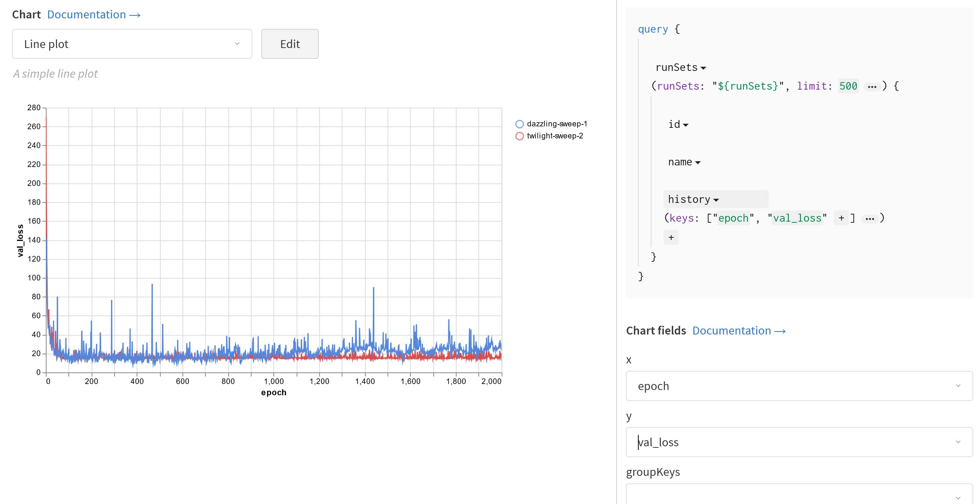Open the y-axis val_loss dropdown
The width and height of the screenshot is (980, 504).
[x=958, y=442]
